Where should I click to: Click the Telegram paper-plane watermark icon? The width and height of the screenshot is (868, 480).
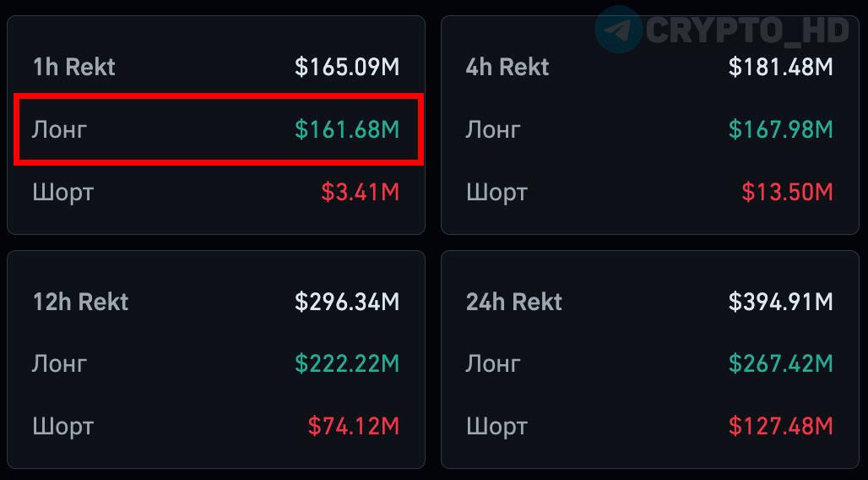point(618,30)
